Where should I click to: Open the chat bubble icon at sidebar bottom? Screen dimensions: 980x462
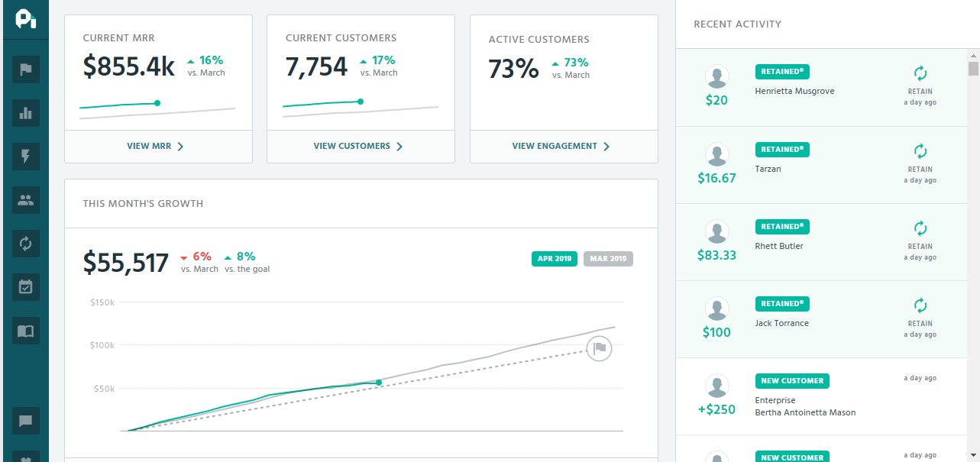25,421
